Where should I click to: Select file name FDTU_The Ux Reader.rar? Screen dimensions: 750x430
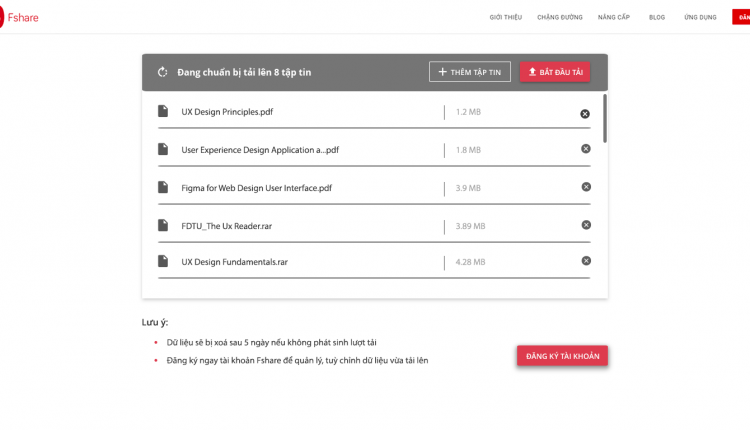(x=226, y=226)
